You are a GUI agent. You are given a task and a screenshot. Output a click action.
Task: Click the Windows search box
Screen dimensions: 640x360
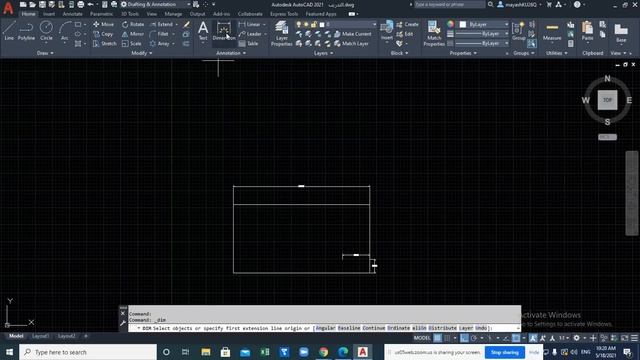pos(88,352)
